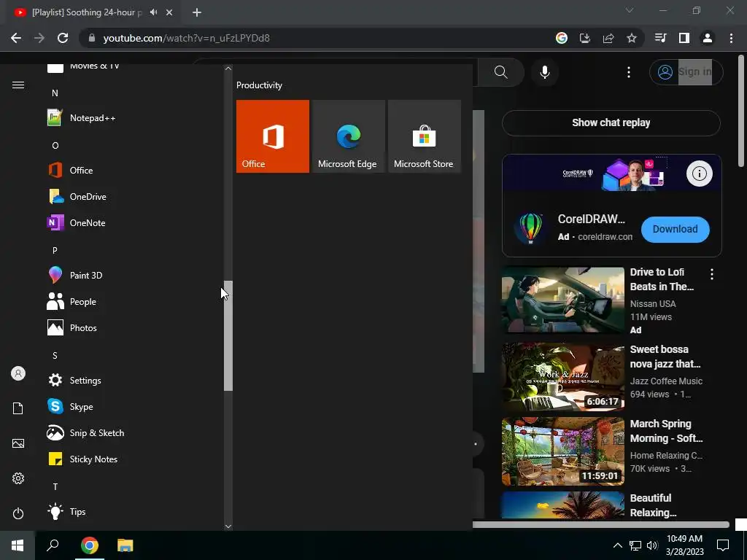Open the user account icon in Start sidebar

click(18, 373)
